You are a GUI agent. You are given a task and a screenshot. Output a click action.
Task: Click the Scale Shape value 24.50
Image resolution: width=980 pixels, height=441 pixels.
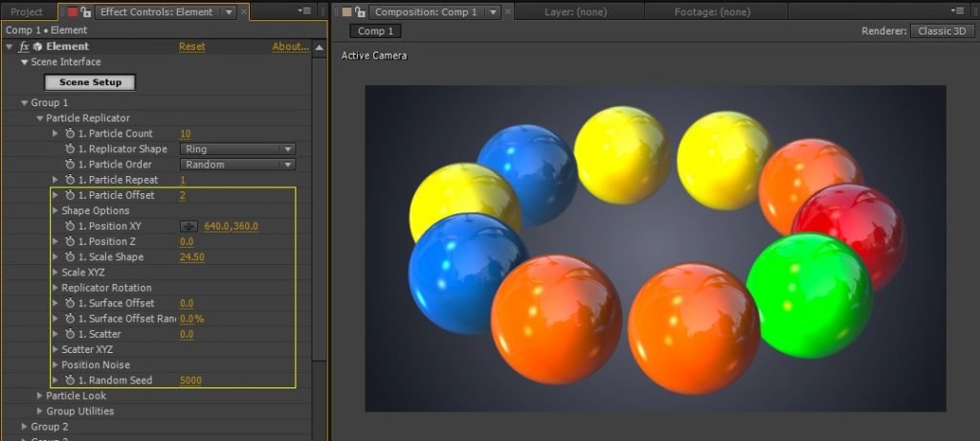[x=191, y=256]
